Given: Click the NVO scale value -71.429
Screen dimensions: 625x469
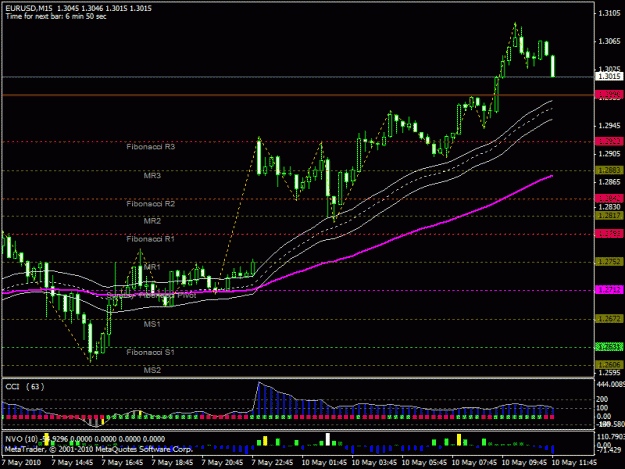Looking at the screenshot, I should [x=609, y=450].
